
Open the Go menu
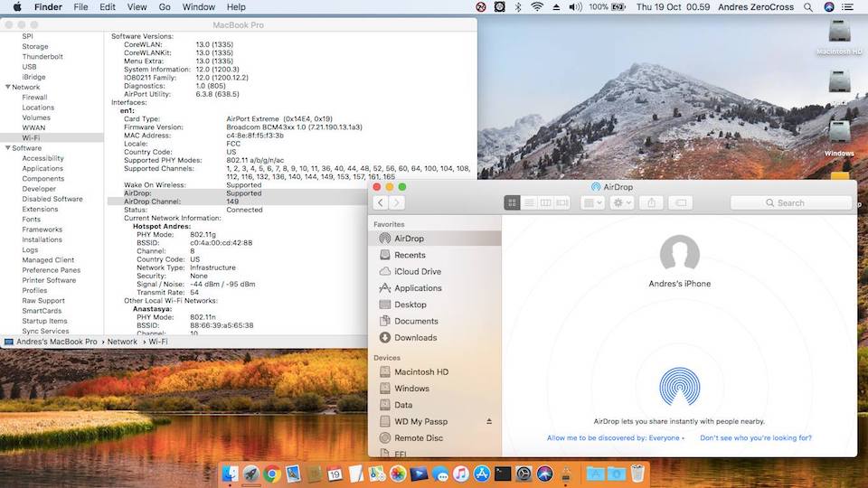tap(165, 7)
